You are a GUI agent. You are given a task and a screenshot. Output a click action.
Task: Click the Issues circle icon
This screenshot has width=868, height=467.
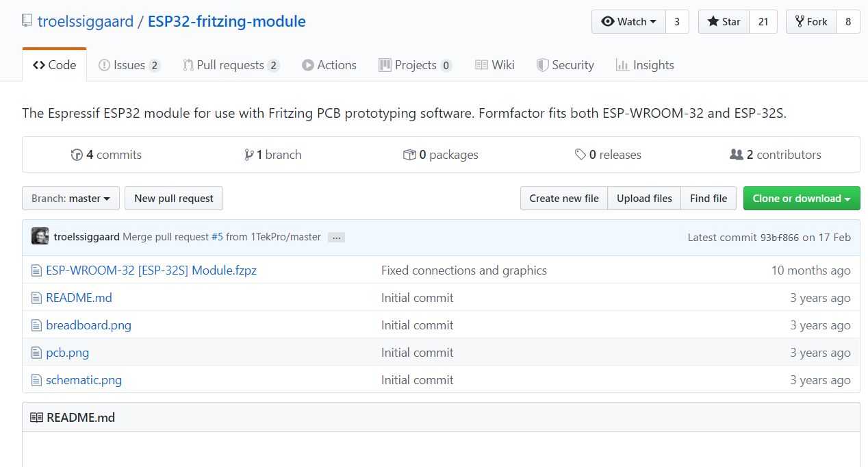point(104,65)
